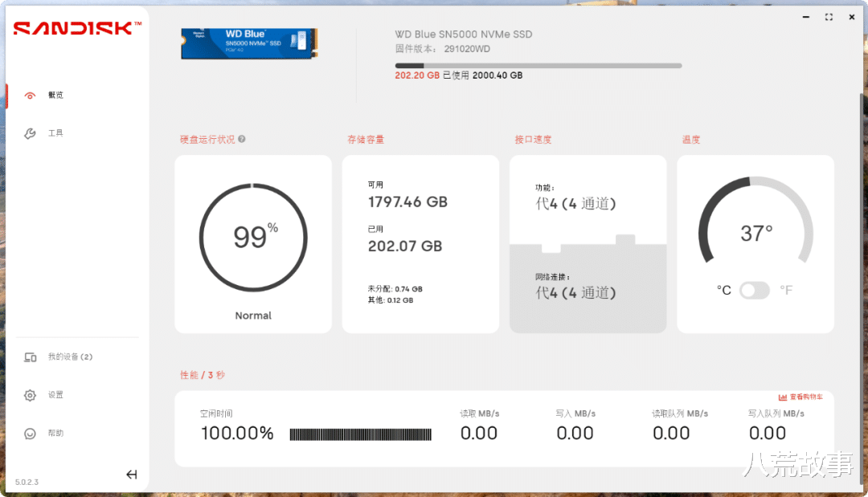Click the 写入 MB/s value 0.00
Viewport: 868px width, 497px height.
tap(575, 434)
